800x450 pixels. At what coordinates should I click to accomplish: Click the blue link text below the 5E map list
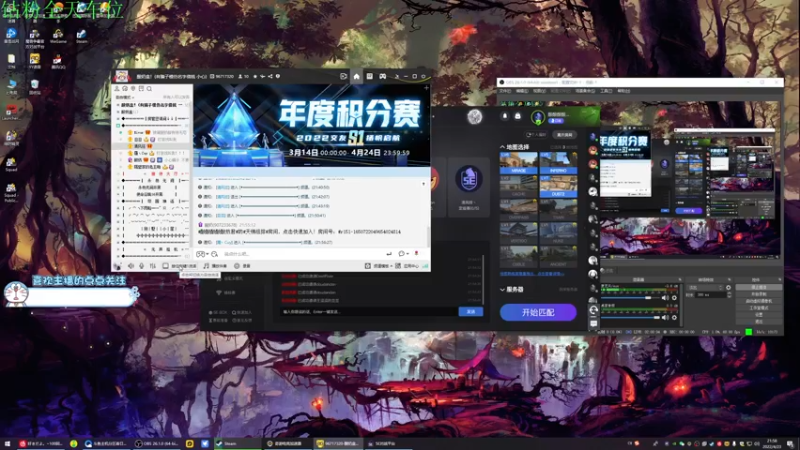tap(532, 274)
